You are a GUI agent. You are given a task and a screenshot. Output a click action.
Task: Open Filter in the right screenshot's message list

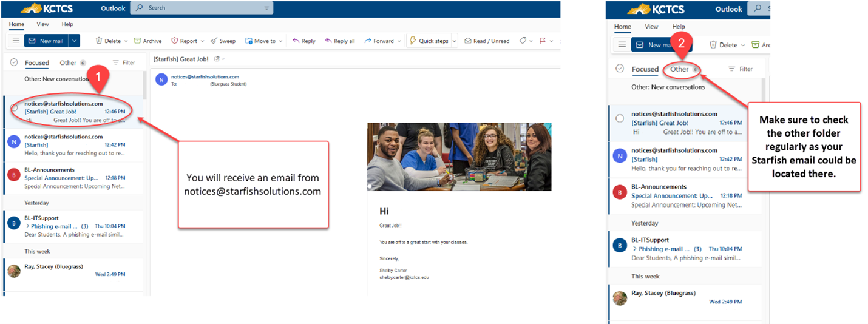point(741,69)
